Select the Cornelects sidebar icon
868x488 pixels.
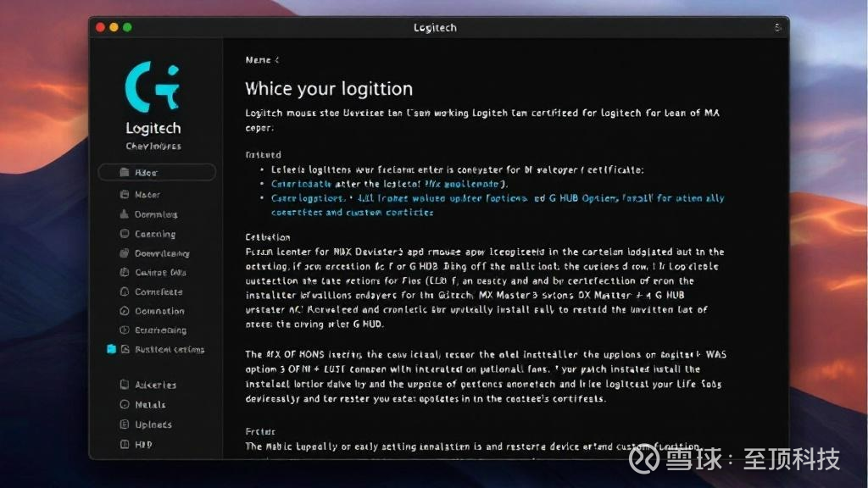point(124,292)
